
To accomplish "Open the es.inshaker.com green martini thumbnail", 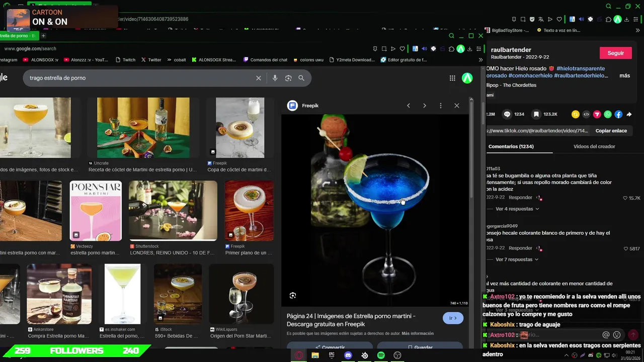I will click(122, 294).
